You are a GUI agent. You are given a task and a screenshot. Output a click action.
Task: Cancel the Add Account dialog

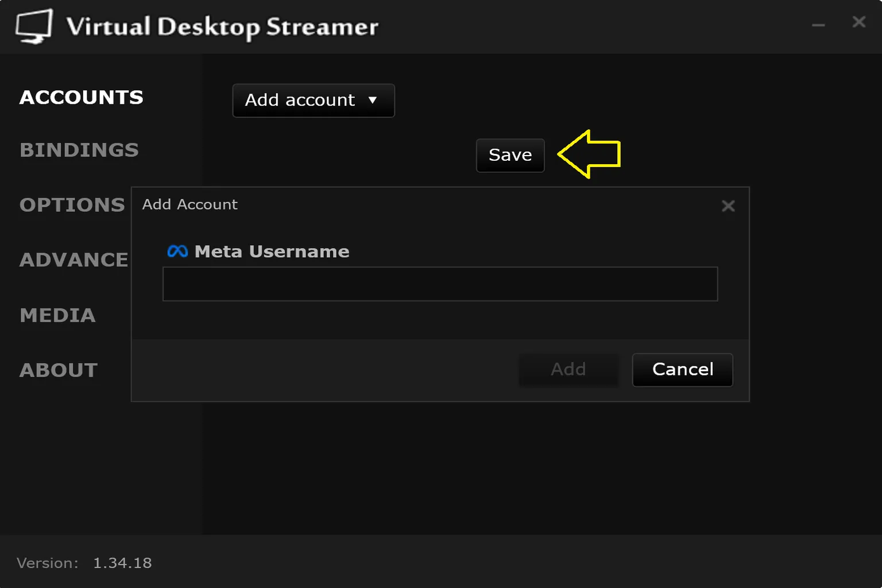pos(683,369)
